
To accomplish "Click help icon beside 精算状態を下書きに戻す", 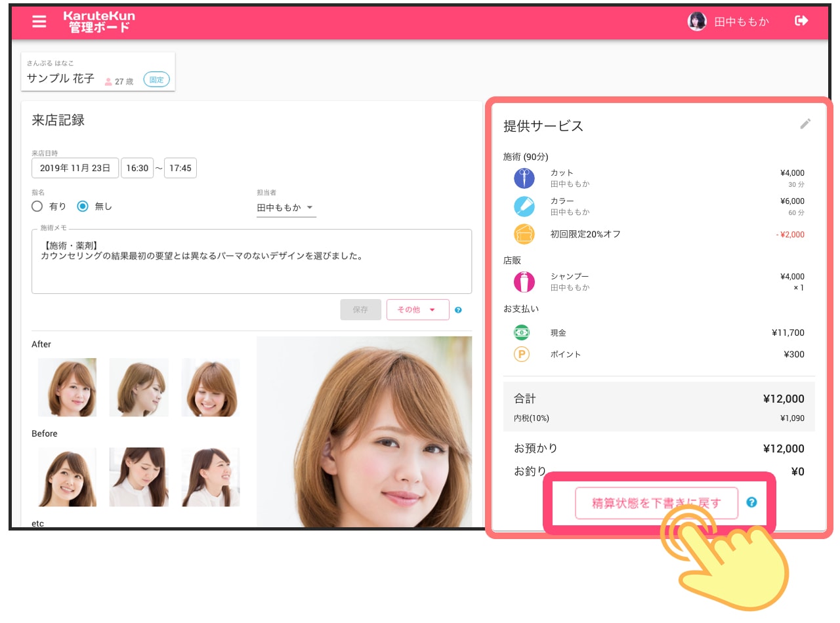I will [x=751, y=502].
